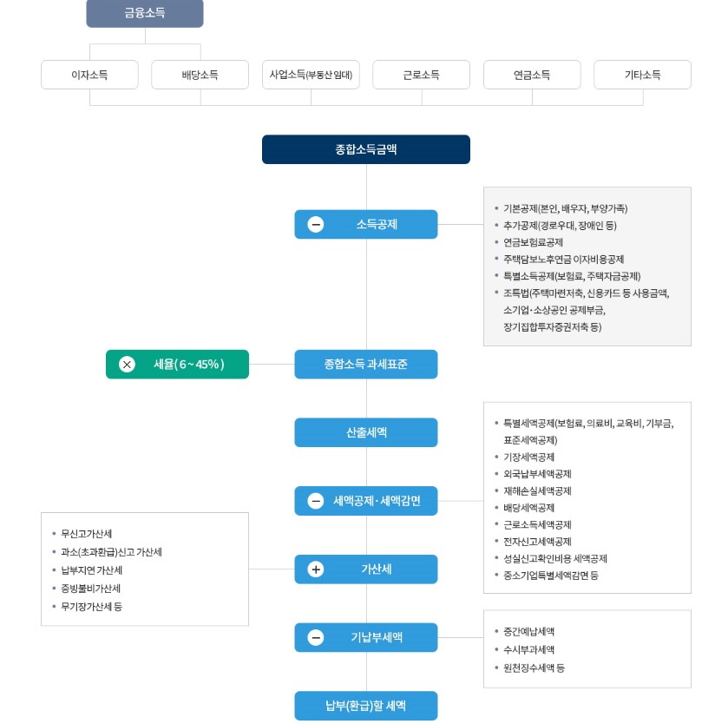The width and height of the screenshot is (728, 724).
Task: Select the 금융소득 header box
Action: click(x=144, y=13)
